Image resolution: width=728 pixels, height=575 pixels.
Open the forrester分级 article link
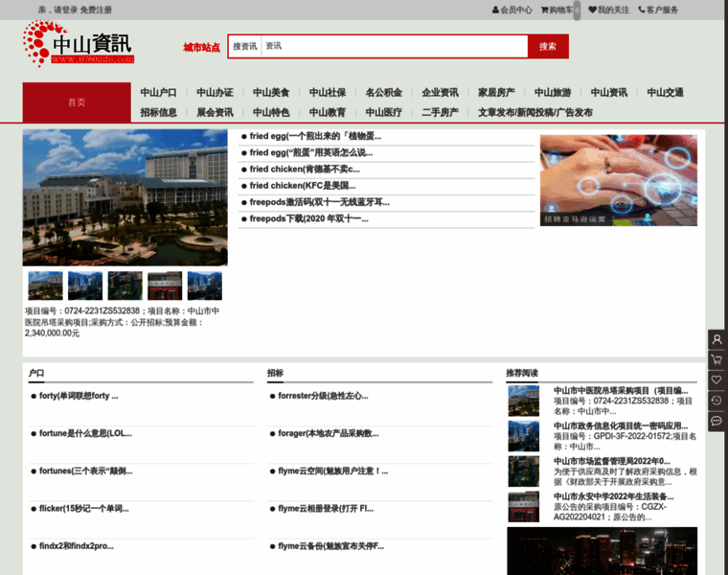click(x=323, y=396)
